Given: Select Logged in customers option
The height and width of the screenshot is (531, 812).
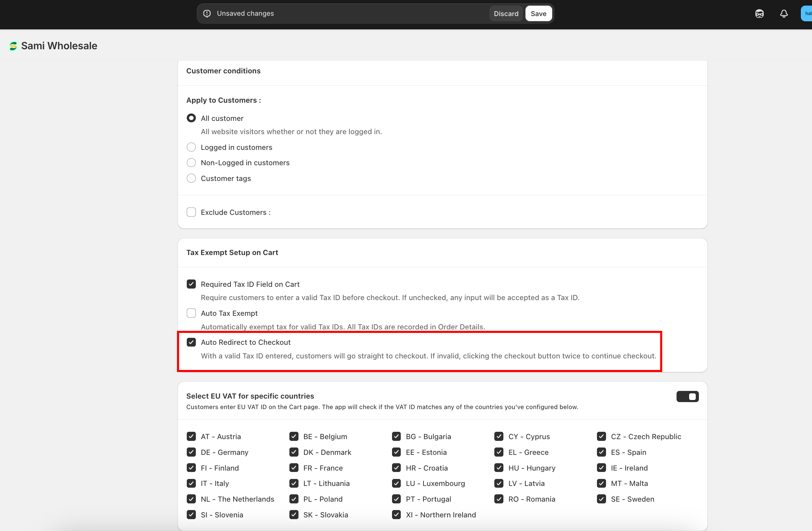Looking at the screenshot, I should click(x=191, y=147).
